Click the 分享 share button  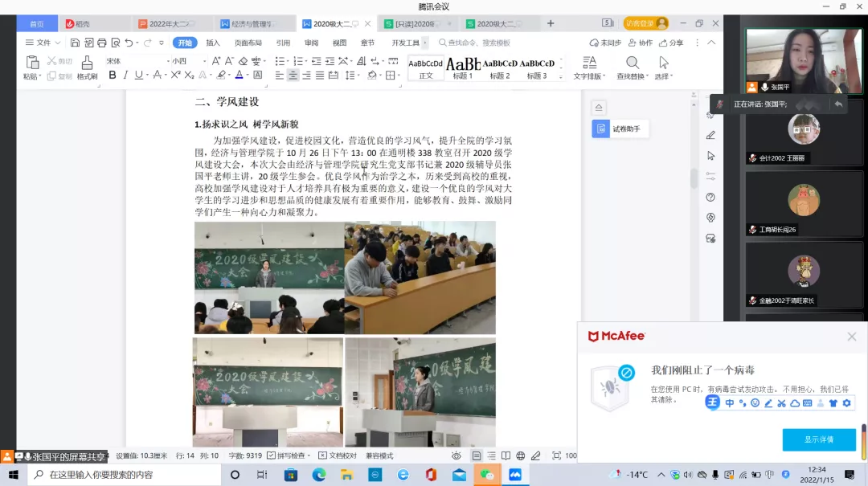pos(670,43)
